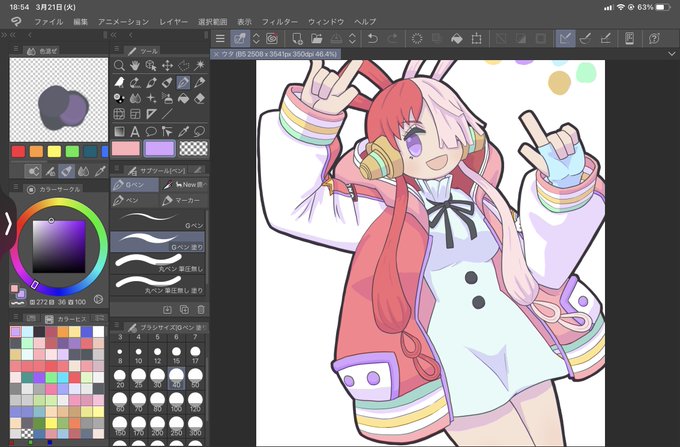680x447 pixels.
Task: Select the Pen tool in tool palette
Action: click(x=183, y=82)
